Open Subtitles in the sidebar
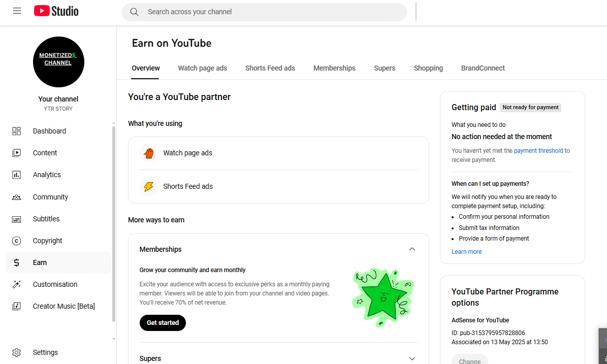This screenshot has width=607, height=364. 58,219
